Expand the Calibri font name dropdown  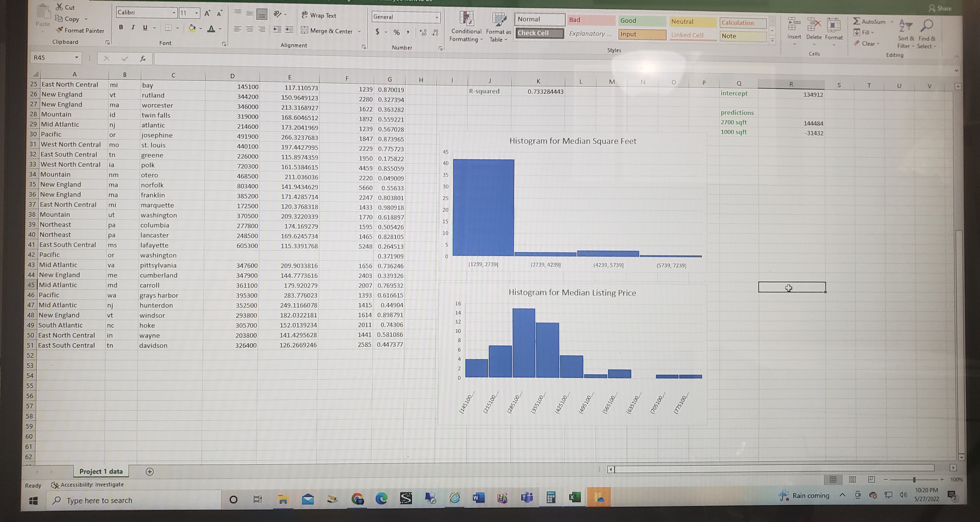tap(174, 13)
